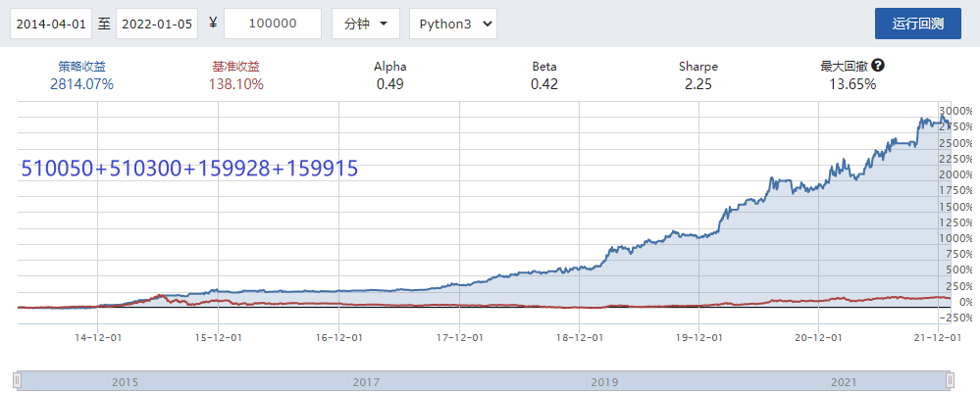Image resolution: width=980 pixels, height=393 pixels.
Task: Open the 分钟 frequency dropdown
Action: click(365, 24)
